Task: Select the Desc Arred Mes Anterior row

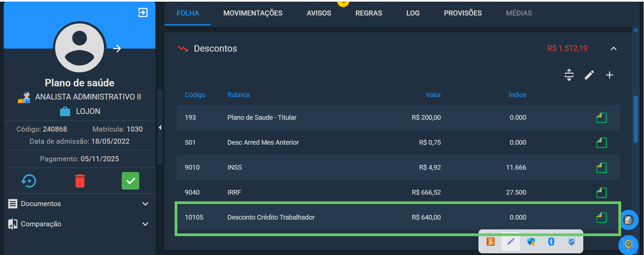Action: click(398, 143)
